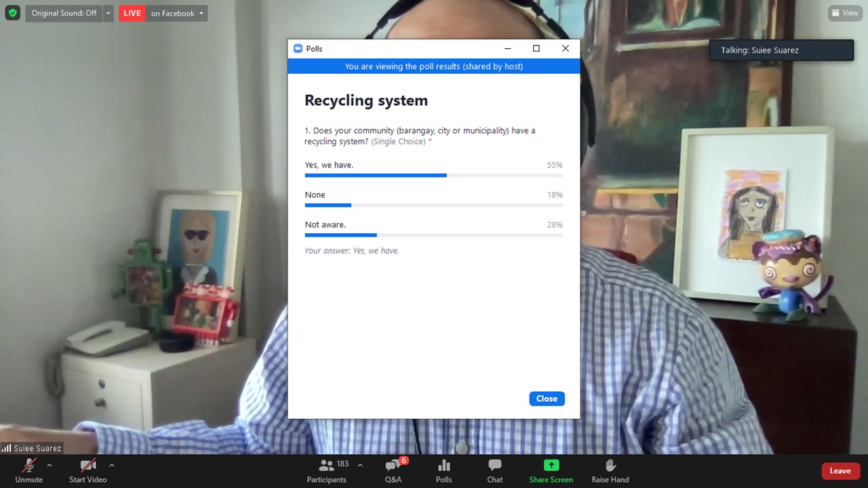The width and height of the screenshot is (868, 488).
Task: Start Video from toolbar
Action: (x=87, y=470)
